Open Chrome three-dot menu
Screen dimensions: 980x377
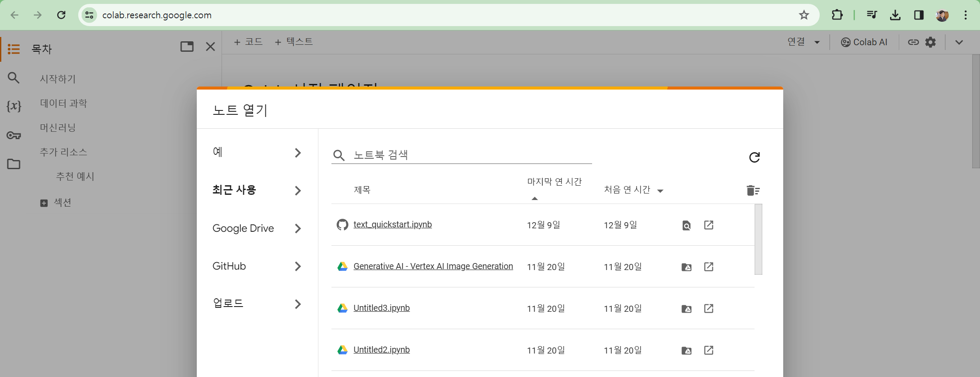[x=966, y=15]
